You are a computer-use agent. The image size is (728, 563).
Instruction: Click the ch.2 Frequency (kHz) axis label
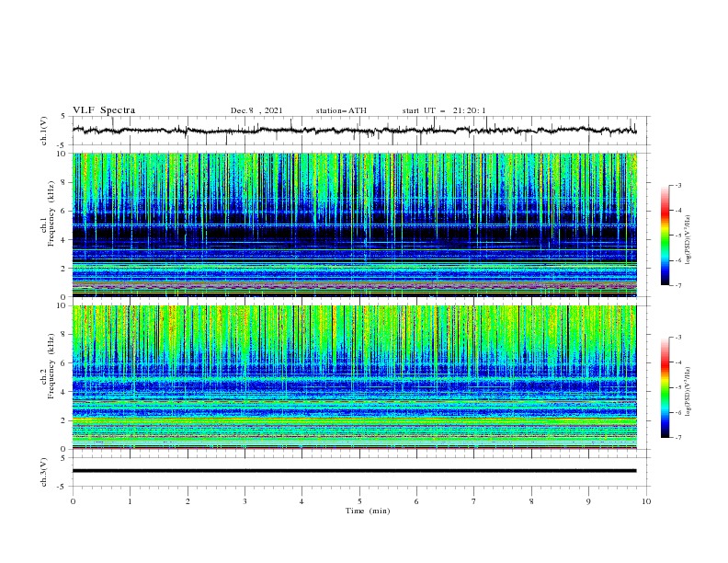point(48,365)
